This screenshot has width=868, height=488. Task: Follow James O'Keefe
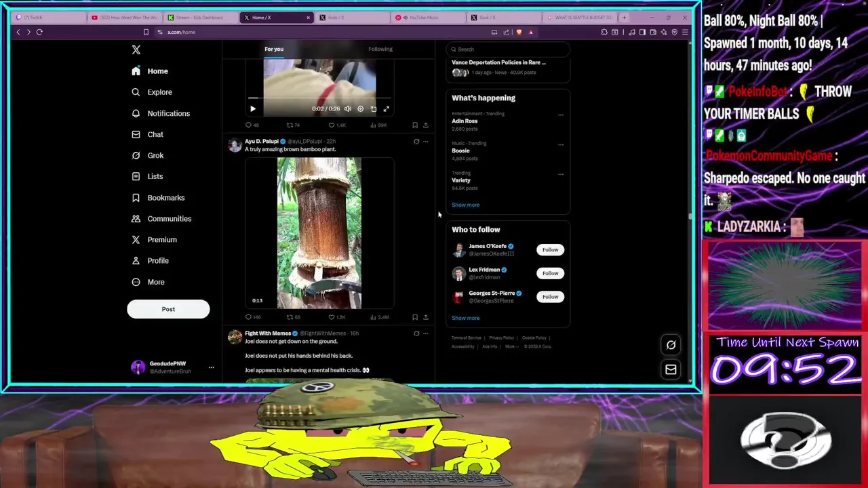tap(550, 250)
